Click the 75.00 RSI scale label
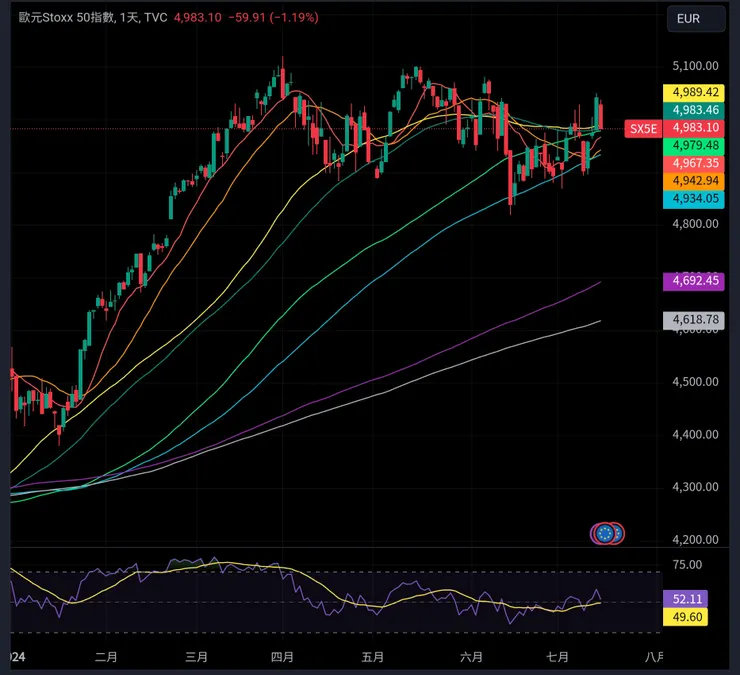The image size is (740, 675). click(687, 565)
